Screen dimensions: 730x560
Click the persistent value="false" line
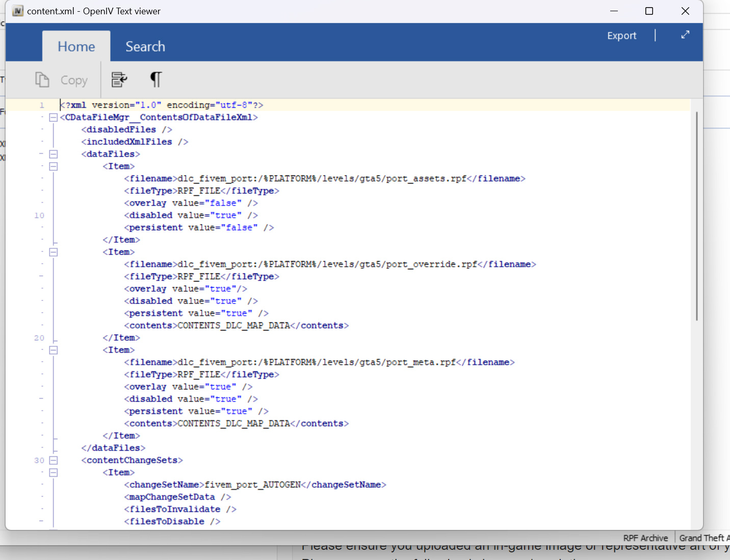pyautogui.click(x=199, y=227)
